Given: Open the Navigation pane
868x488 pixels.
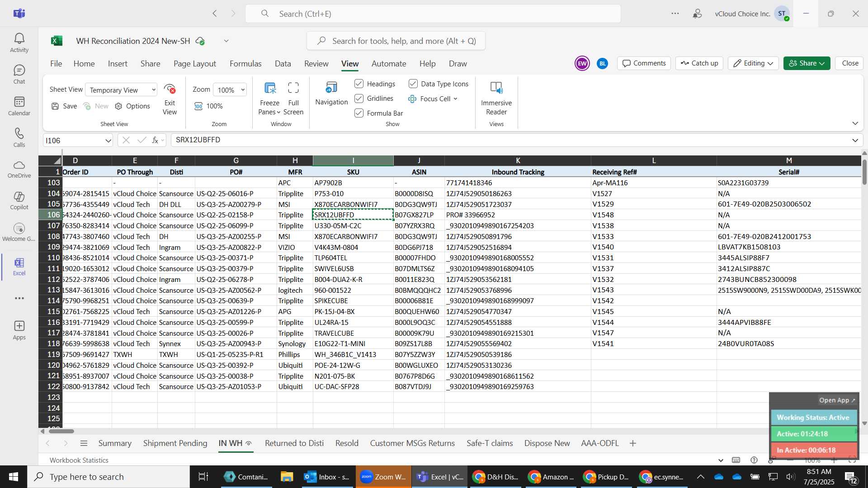Looking at the screenshot, I should coord(331,94).
